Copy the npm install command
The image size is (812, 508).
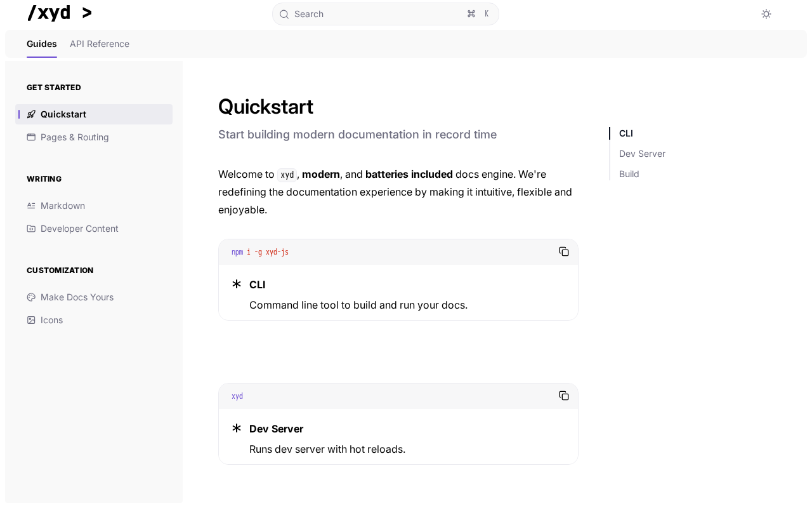(564, 251)
